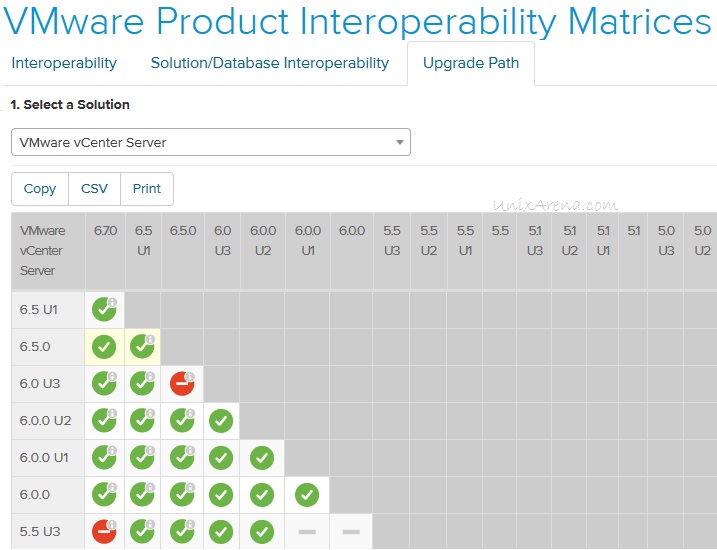Click the green check for 6.0.0 row under 6.5 U1
The width and height of the screenshot is (717, 550).
pyautogui.click(x=142, y=495)
